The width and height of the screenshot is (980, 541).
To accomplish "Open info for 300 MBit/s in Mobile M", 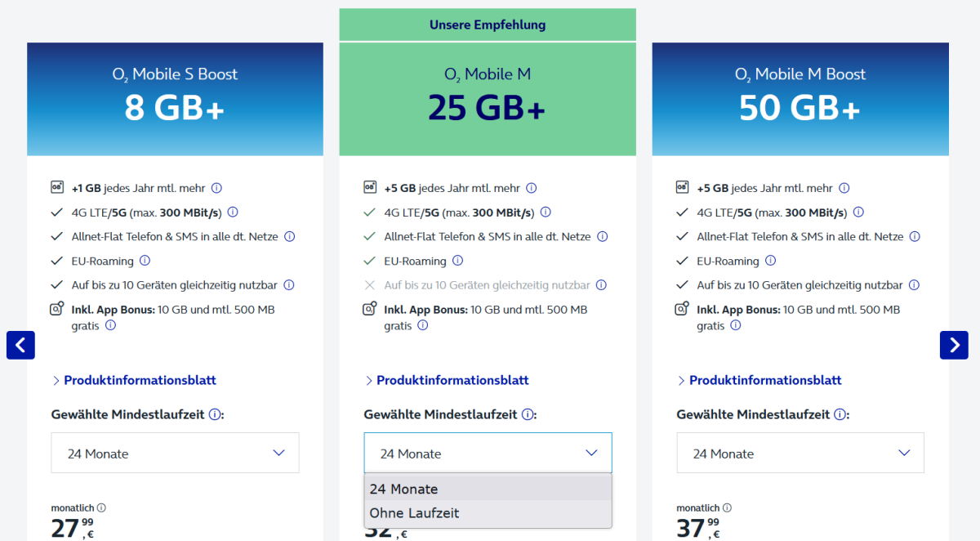I will click(x=546, y=212).
